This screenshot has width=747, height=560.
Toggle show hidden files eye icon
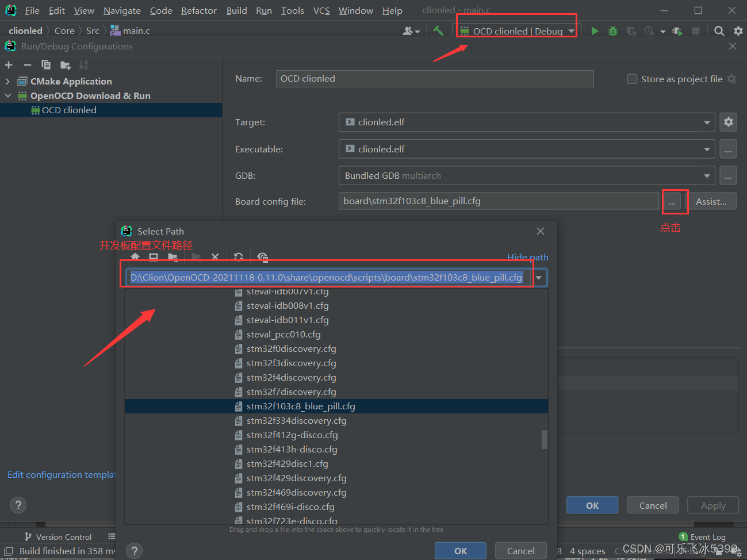(263, 257)
